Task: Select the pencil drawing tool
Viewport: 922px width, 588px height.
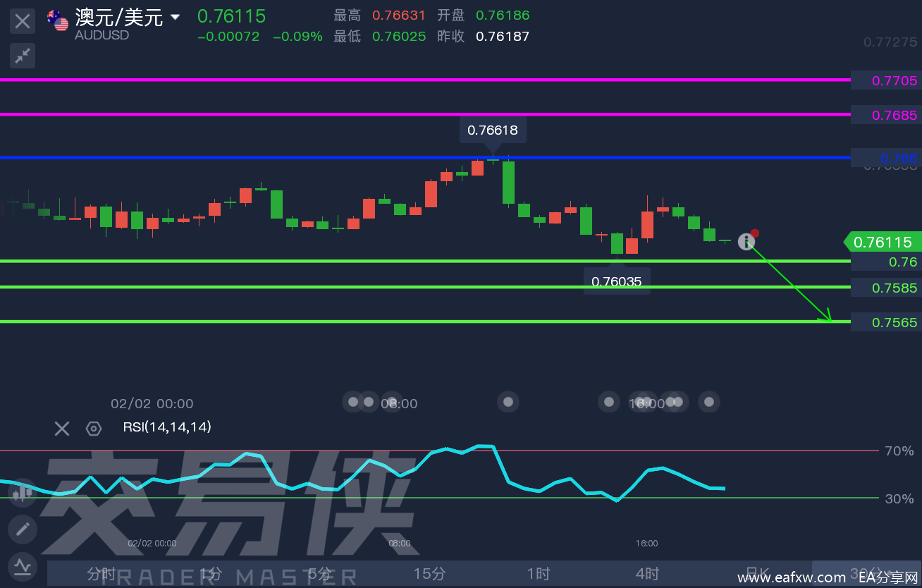Action: 23,529
